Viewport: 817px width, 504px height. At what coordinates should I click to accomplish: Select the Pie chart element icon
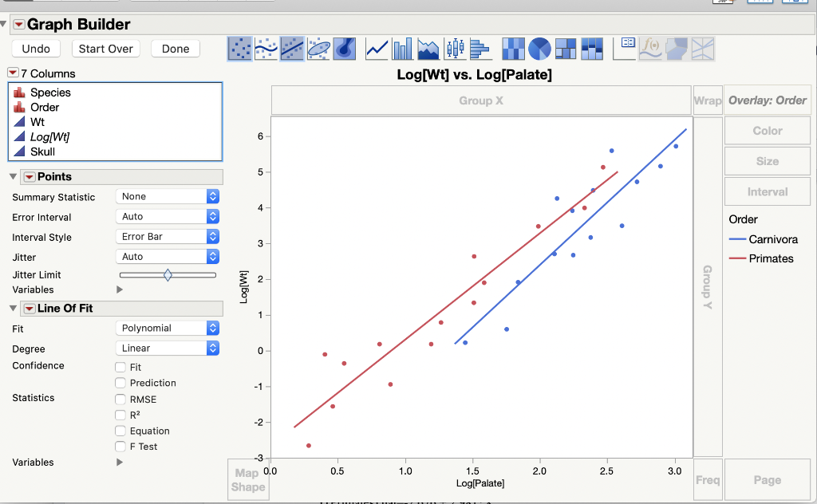tap(539, 49)
